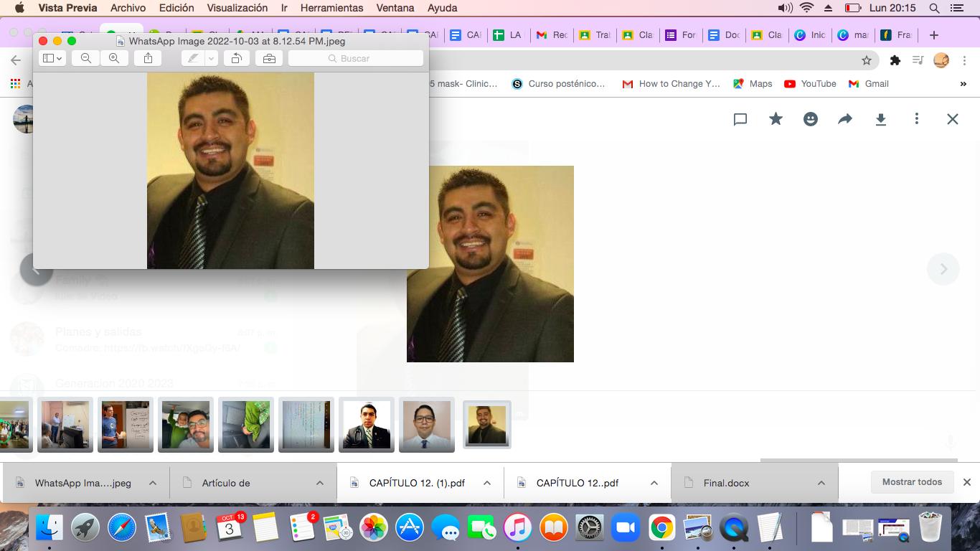Zoom out in the Preview toolbar
Screen dimensions: 980x551
click(x=85, y=58)
